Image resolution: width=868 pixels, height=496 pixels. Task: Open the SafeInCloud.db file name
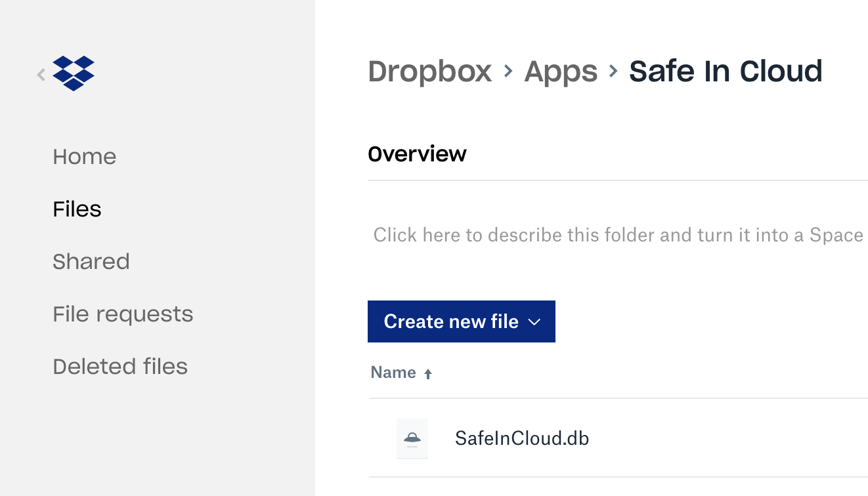click(522, 438)
